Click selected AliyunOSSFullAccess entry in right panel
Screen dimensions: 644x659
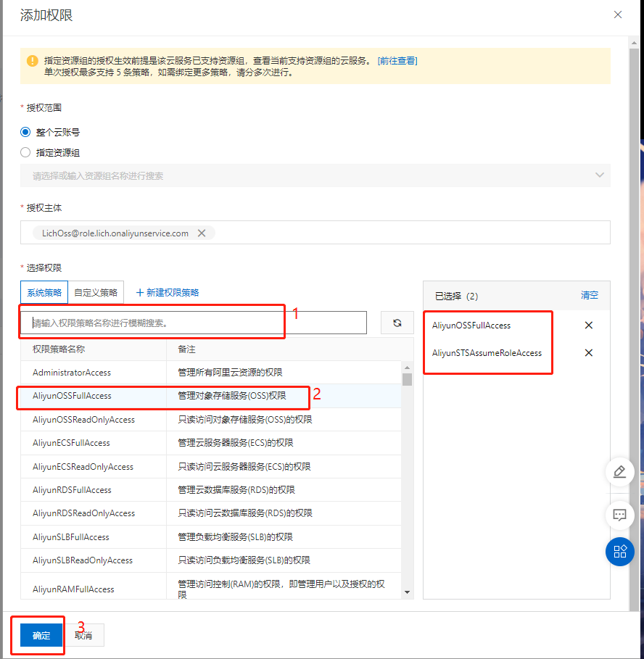[471, 326]
